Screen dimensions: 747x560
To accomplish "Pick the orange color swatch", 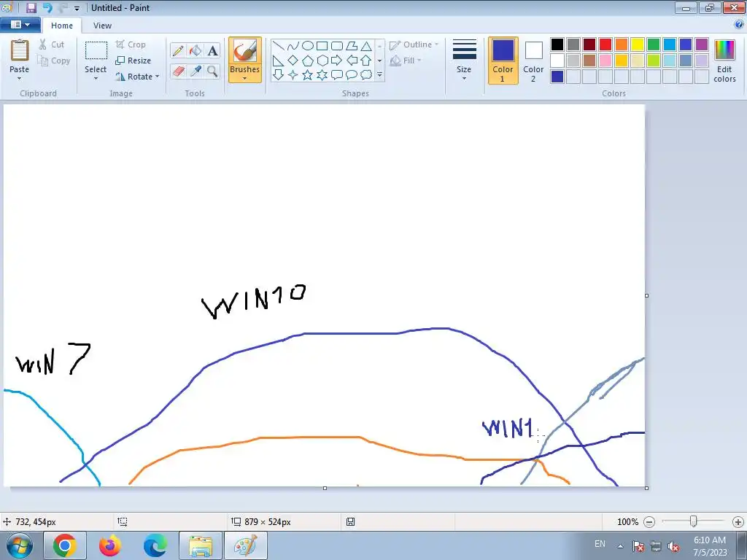I will coord(622,44).
